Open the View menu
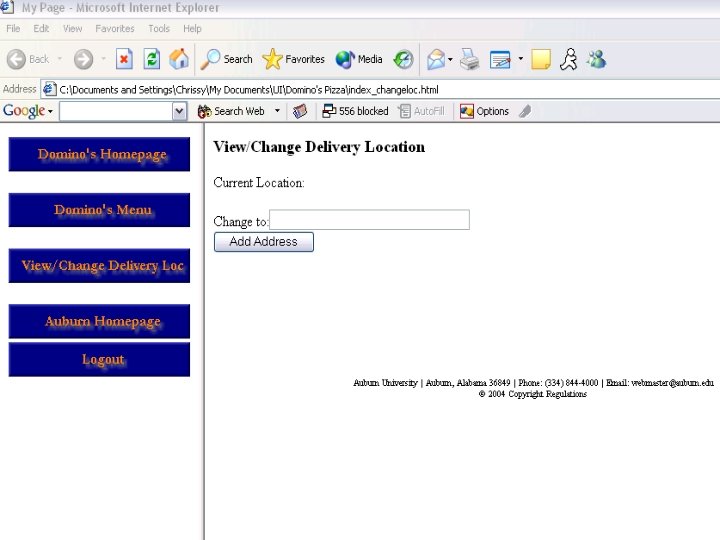This screenshot has width=720, height=540. (x=73, y=28)
